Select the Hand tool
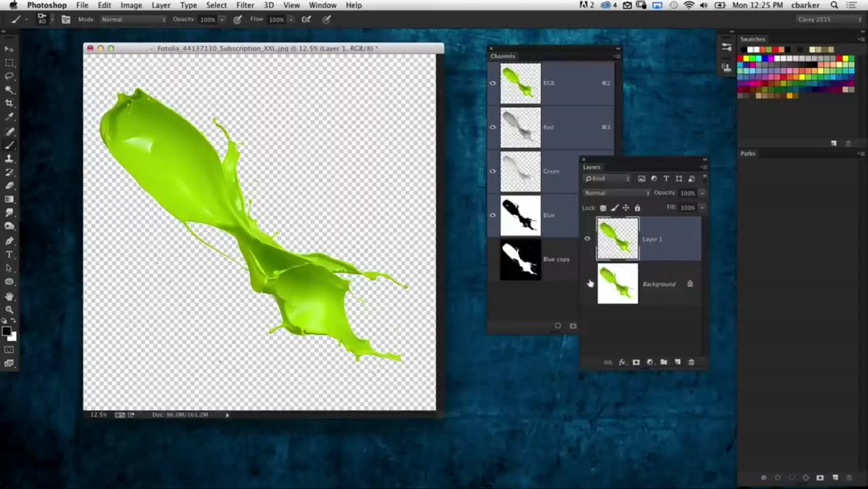Image resolution: width=868 pixels, height=489 pixels. 9,296
